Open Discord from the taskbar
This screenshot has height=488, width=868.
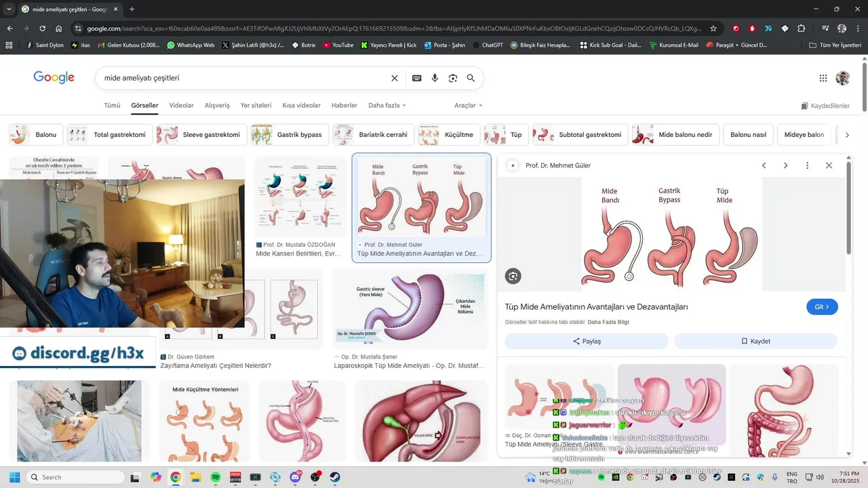pos(296,477)
